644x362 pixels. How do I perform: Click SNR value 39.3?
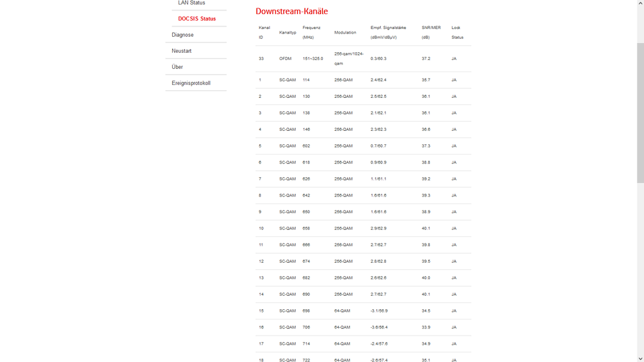pos(426,195)
